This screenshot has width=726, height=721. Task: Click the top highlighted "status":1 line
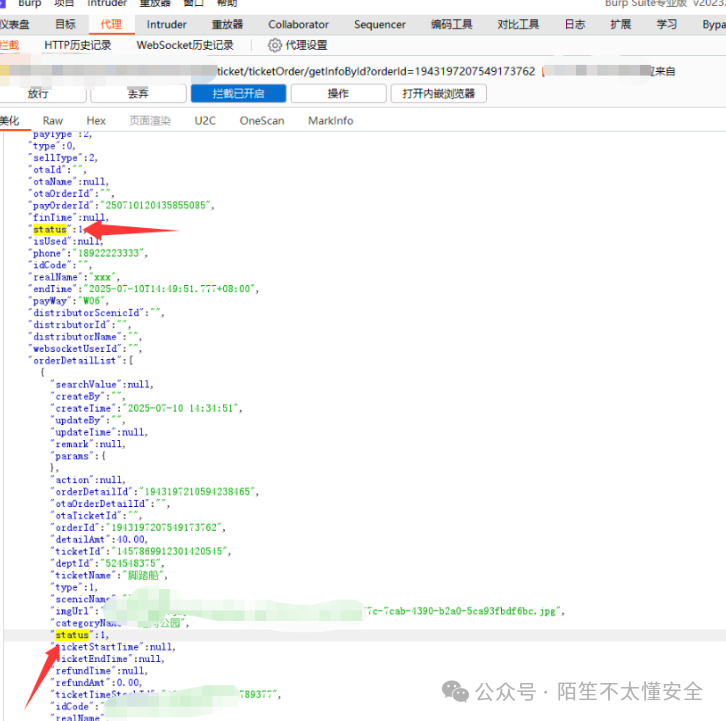[58, 229]
